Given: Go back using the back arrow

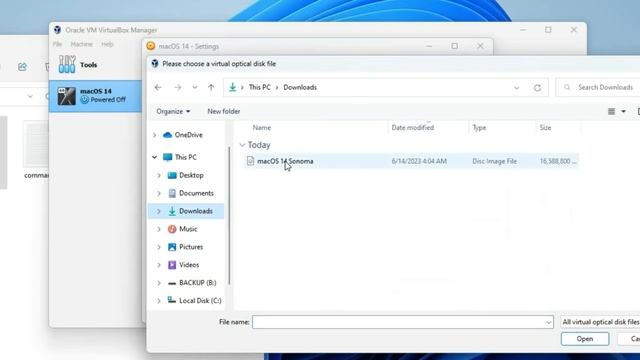Looking at the screenshot, I should 158,87.
